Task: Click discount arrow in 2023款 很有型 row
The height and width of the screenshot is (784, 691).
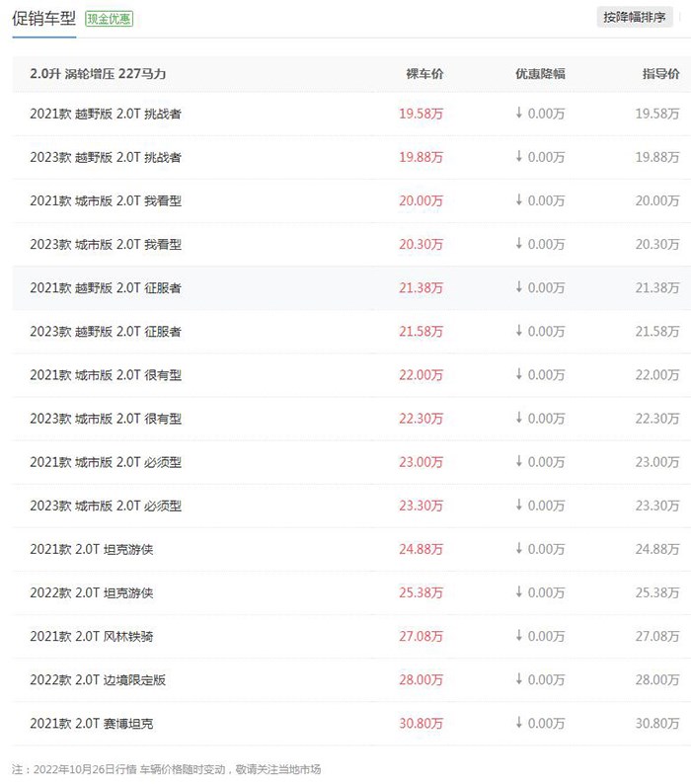Action: (x=519, y=418)
